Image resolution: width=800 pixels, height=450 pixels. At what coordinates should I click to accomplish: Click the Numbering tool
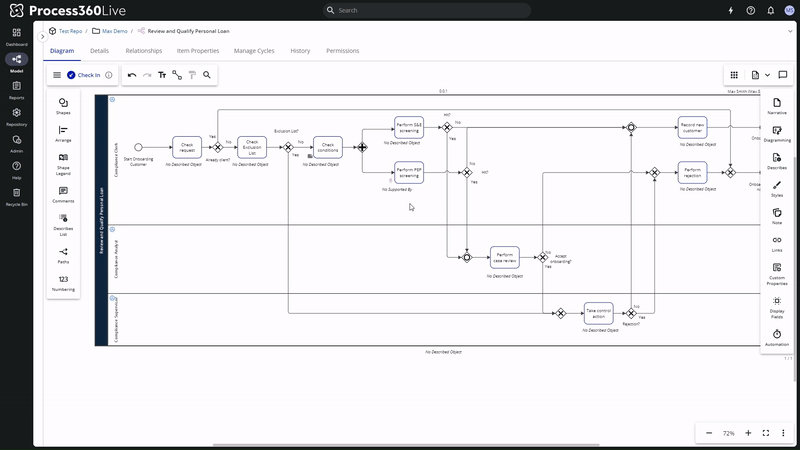(x=63, y=283)
